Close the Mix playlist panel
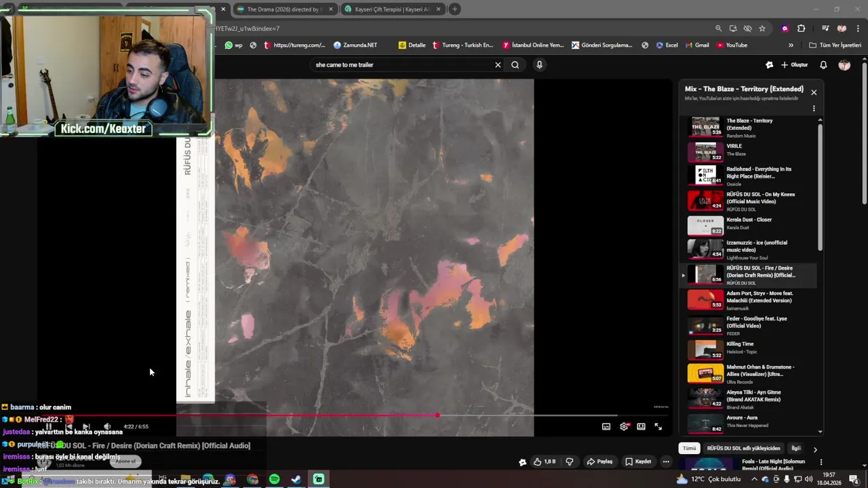The height and width of the screenshot is (488, 868). (814, 92)
